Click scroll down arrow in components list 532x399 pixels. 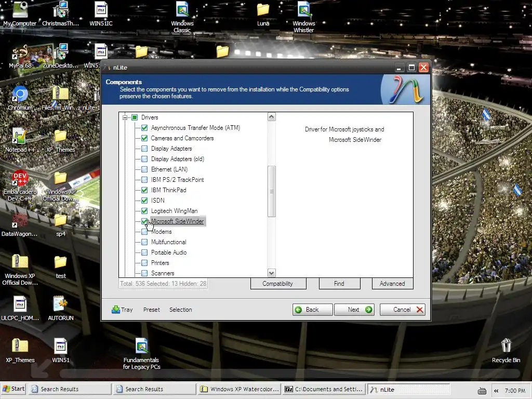coord(271,273)
